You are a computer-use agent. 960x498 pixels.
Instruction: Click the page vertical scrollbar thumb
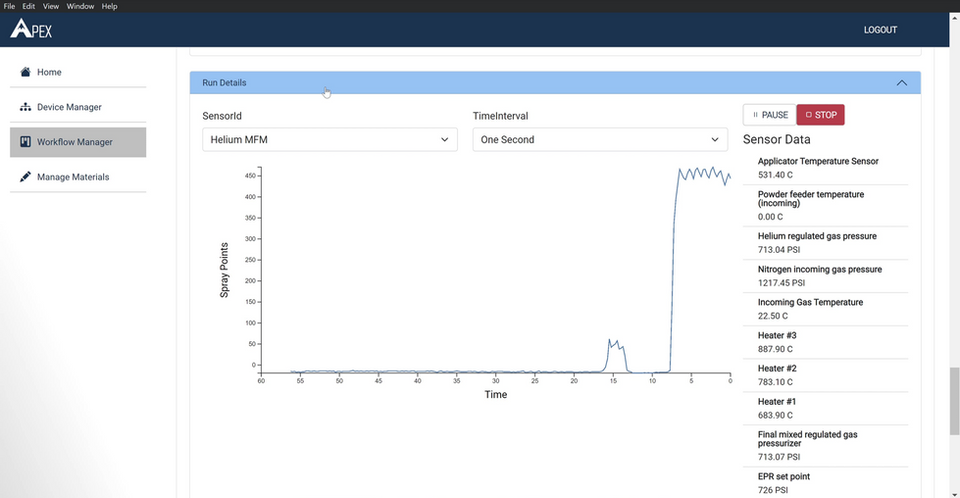pyautogui.click(x=954, y=401)
